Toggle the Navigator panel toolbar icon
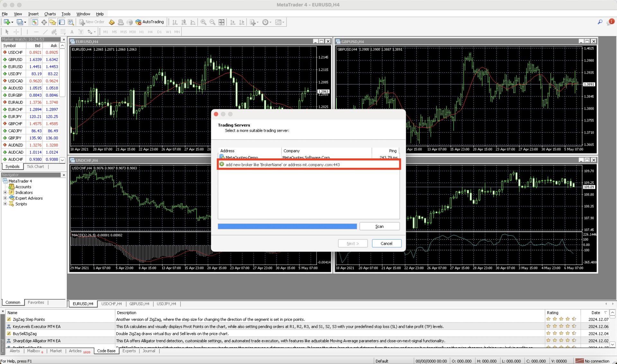Screen dimensions: 617x364 click(x=53, y=22)
